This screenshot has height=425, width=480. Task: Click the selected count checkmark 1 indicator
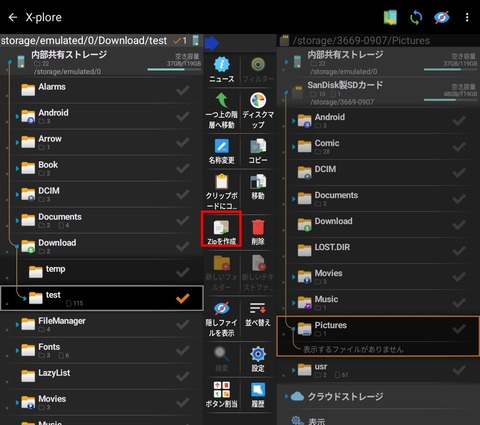point(180,41)
